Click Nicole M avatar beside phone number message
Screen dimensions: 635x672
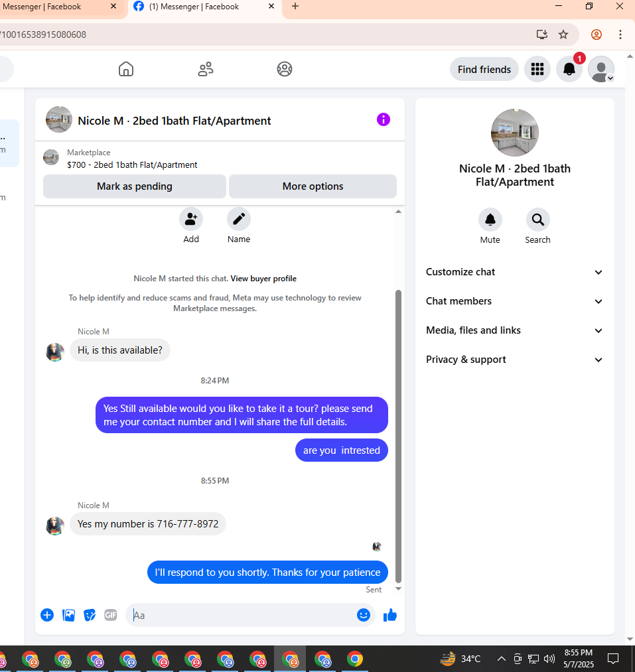point(55,525)
